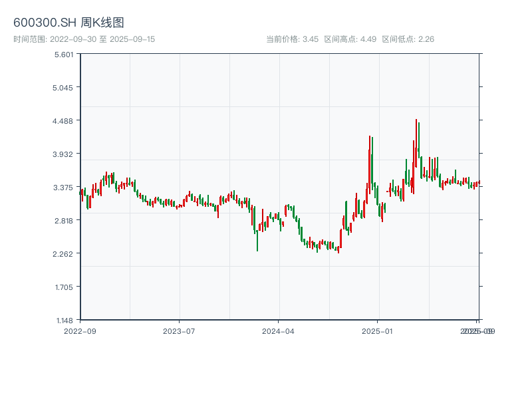Click the tallest red candlestick near 4.49
This screenshot has height=399, width=532.
(x=416, y=143)
